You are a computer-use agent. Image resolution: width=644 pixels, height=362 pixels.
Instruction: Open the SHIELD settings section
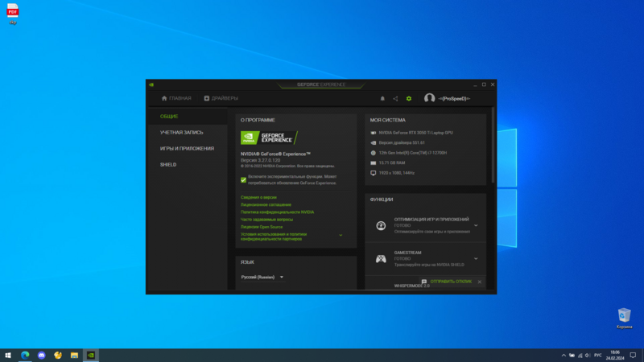(168, 165)
